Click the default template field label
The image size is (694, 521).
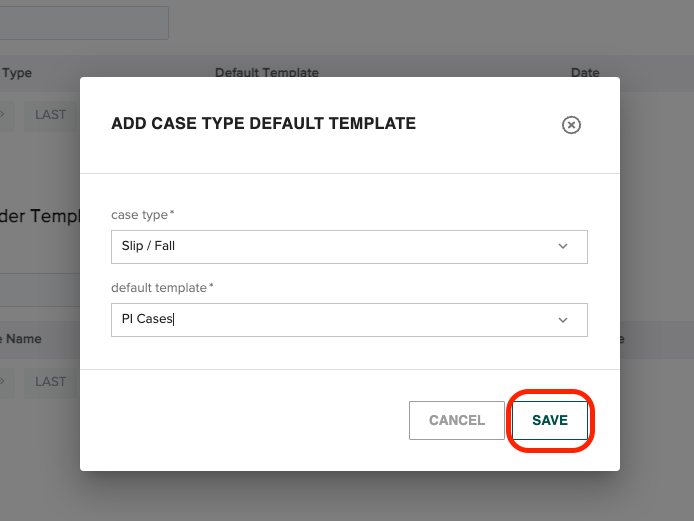tap(161, 288)
